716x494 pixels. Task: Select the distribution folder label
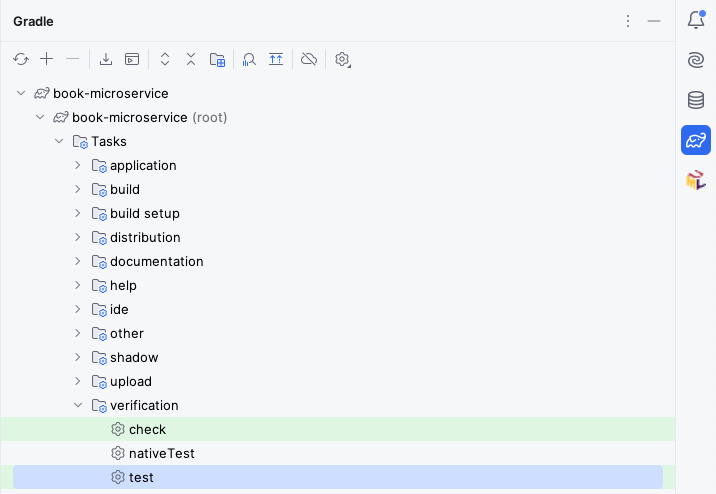(x=145, y=237)
